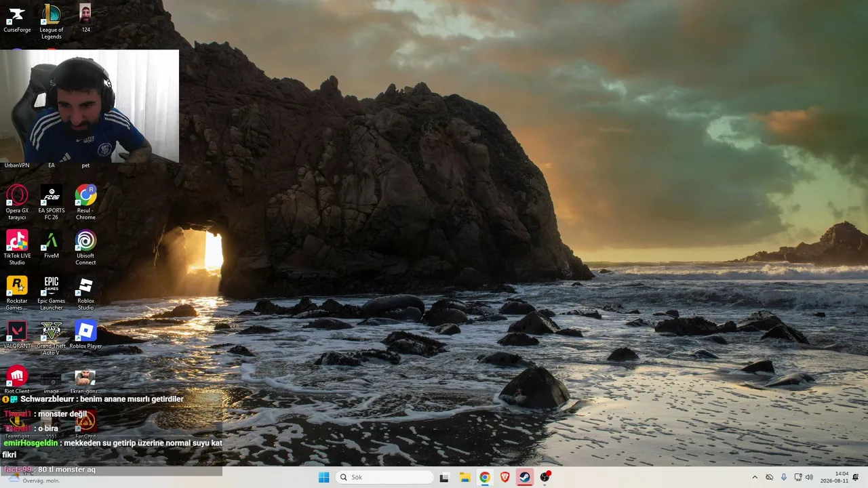This screenshot has height=488, width=868.
Task: Launch Epic Games Launcher
Action: tap(51, 293)
